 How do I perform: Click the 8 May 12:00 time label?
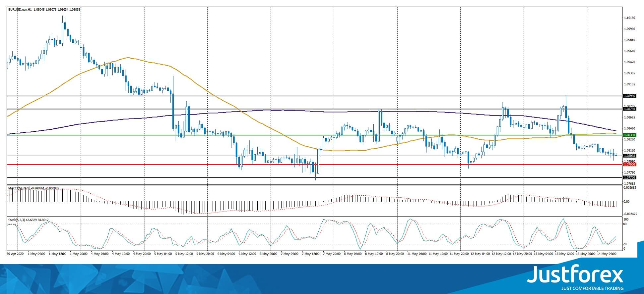(374, 254)
